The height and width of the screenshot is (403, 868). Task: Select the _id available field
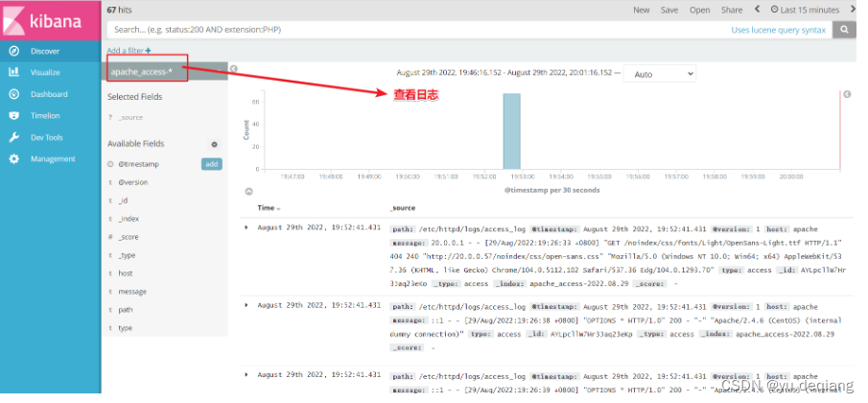click(x=123, y=201)
